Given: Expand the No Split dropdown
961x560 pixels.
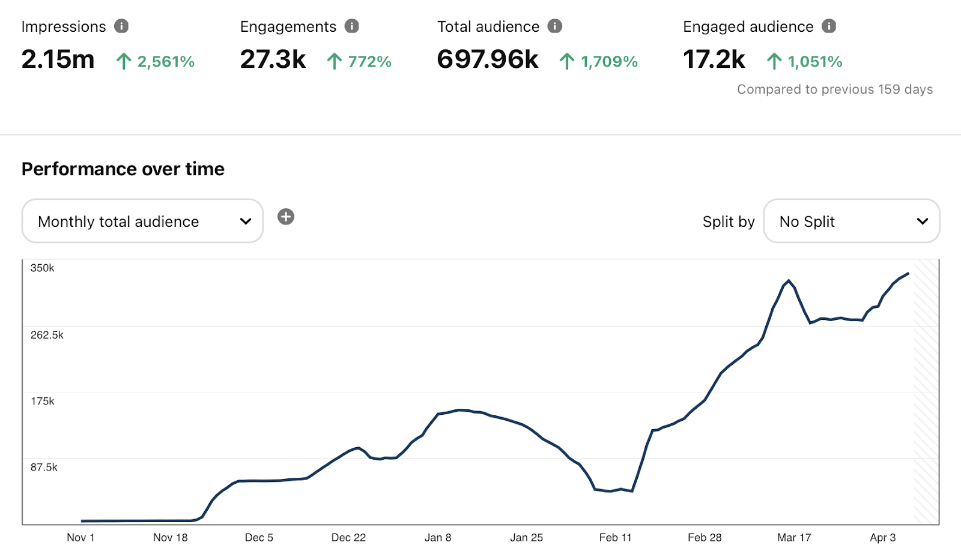Looking at the screenshot, I should (x=851, y=221).
